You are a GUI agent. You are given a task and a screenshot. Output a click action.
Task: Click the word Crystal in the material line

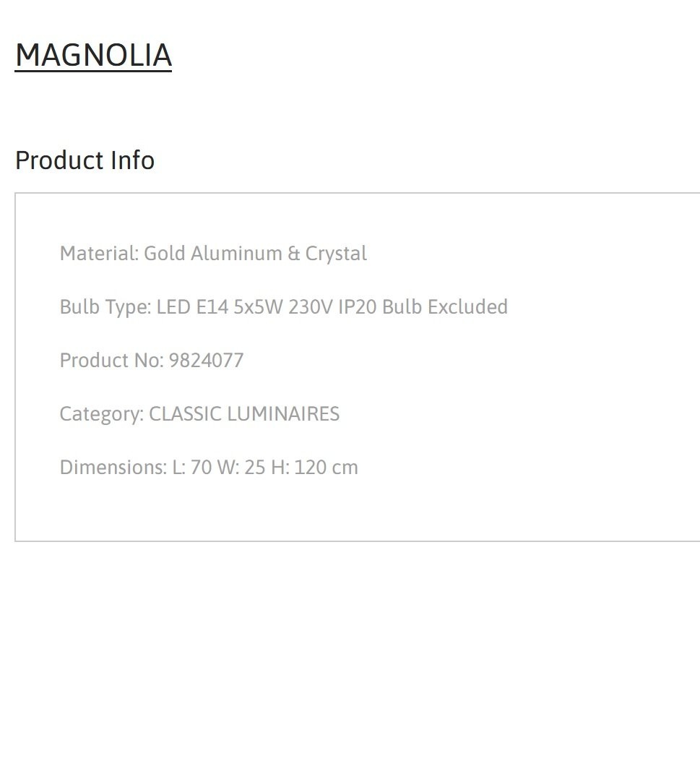pyautogui.click(x=336, y=254)
